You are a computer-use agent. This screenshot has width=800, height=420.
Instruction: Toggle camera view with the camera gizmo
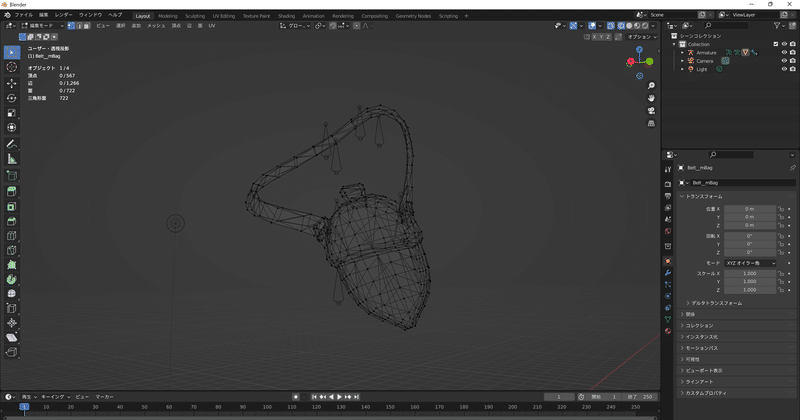(x=651, y=111)
